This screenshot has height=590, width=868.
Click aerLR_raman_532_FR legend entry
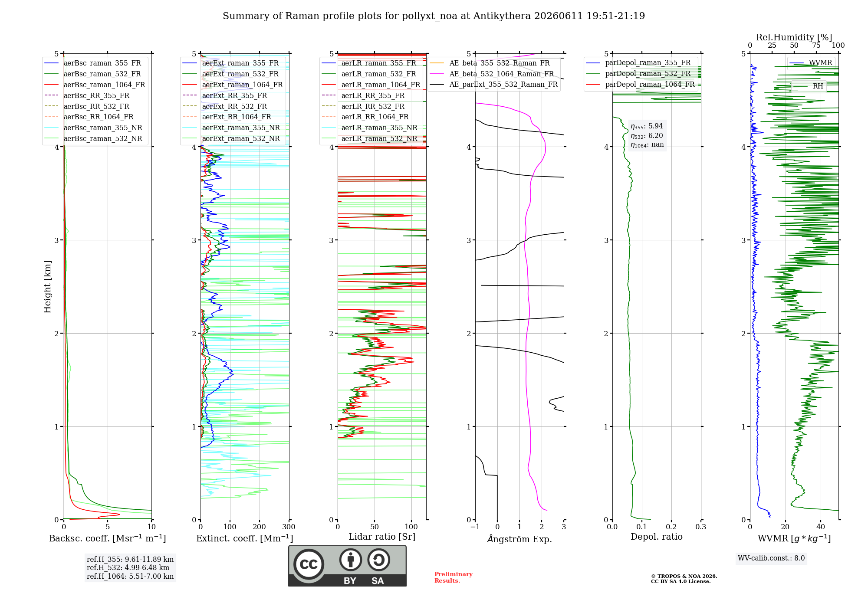click(369, 74)
